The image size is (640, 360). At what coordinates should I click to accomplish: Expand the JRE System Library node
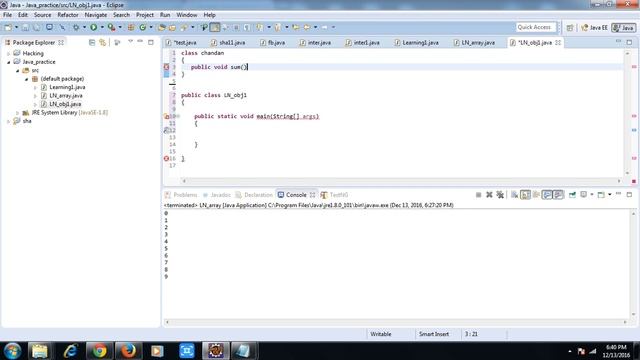[18, 113]
